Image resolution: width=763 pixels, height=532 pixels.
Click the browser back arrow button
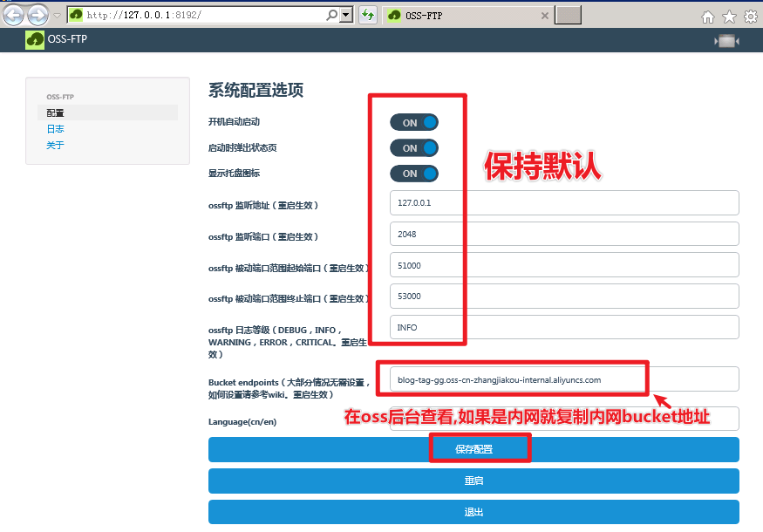(x=14, y=15)
